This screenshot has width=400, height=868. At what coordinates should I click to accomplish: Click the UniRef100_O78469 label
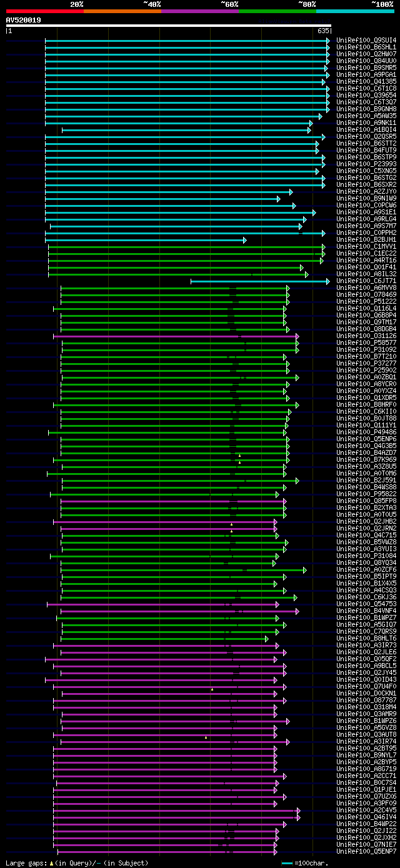point(366,295)
